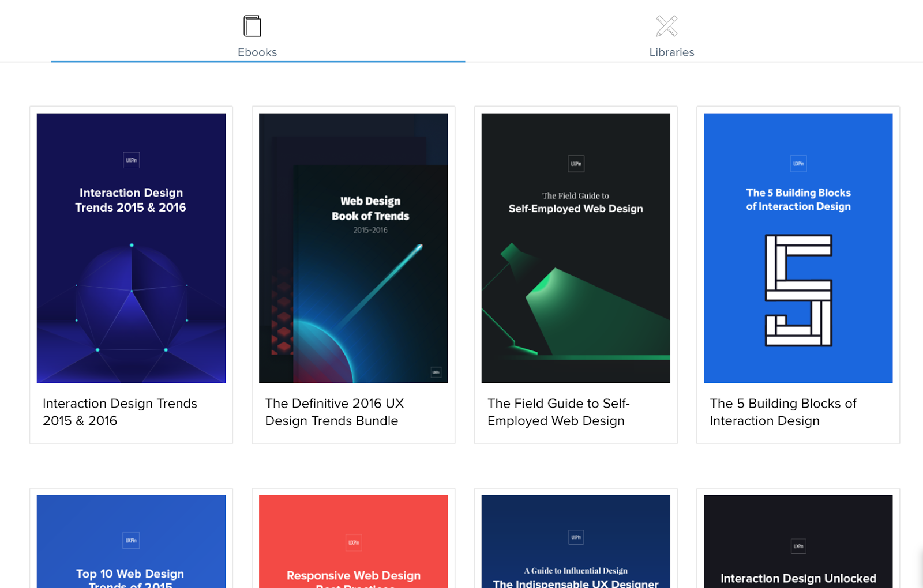Viewport: 923px width, 588px height.
Task: Click the UXPin logo on the Field Guide cover
Action: (x=575, y=164)
